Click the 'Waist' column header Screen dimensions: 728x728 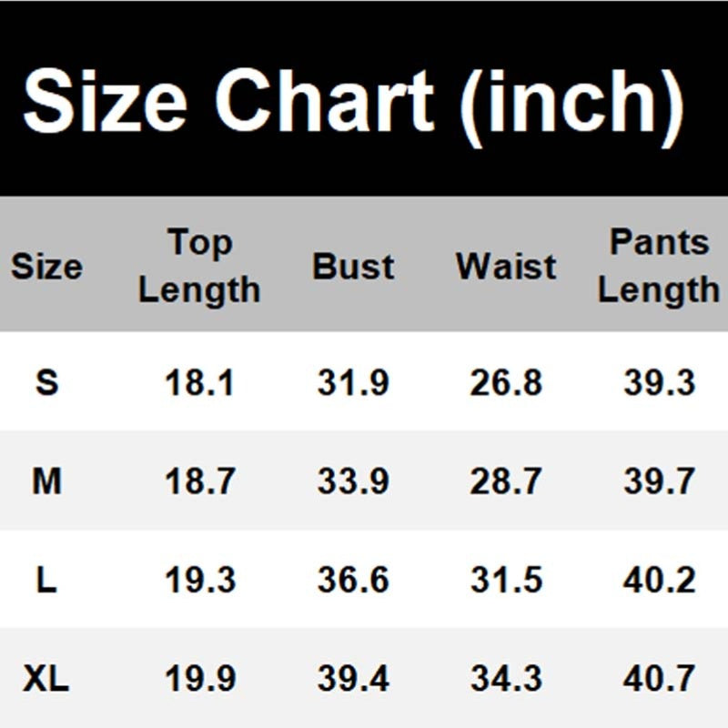tap(506, 267)
